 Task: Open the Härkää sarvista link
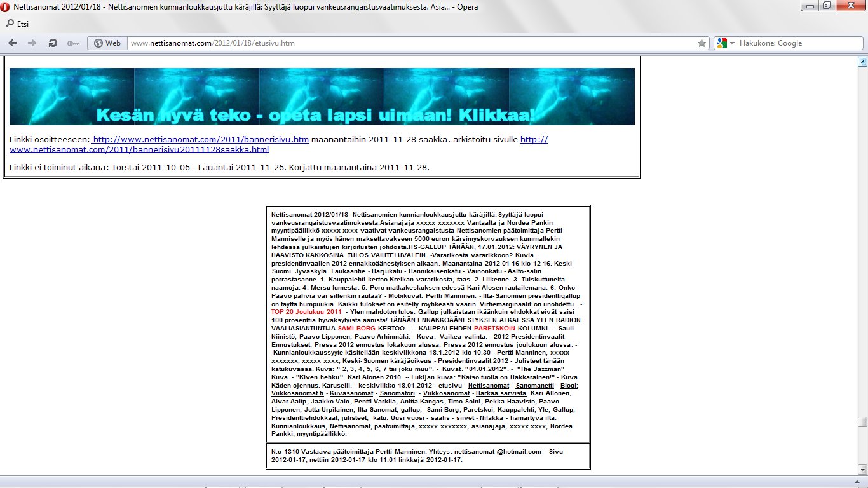[x=501, y=393]
